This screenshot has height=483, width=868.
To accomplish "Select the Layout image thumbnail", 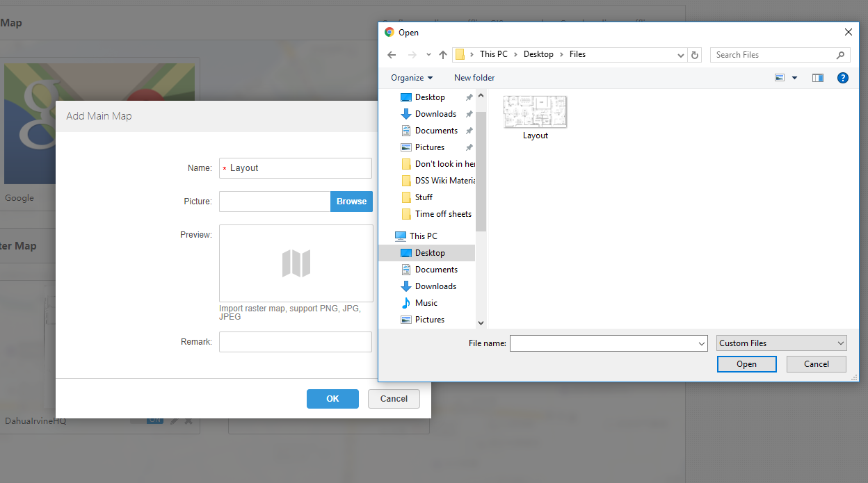I will tap(535, 112).
